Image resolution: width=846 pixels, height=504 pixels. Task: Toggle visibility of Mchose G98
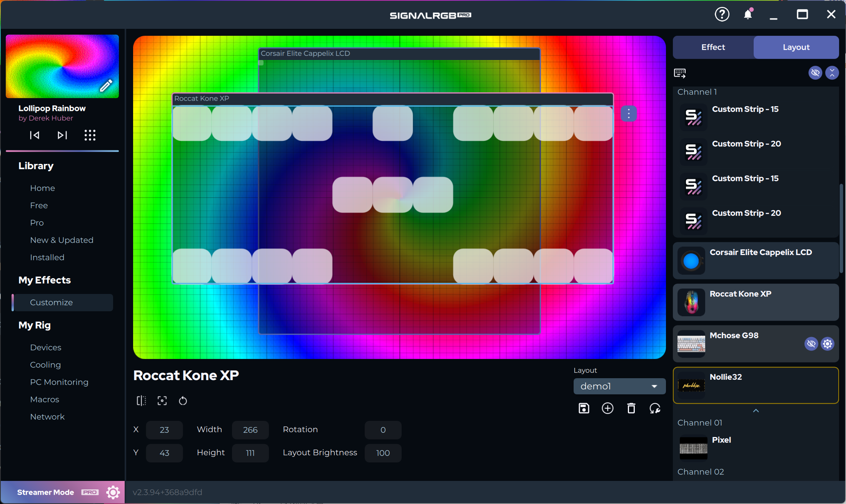click(x=811, y=344)
